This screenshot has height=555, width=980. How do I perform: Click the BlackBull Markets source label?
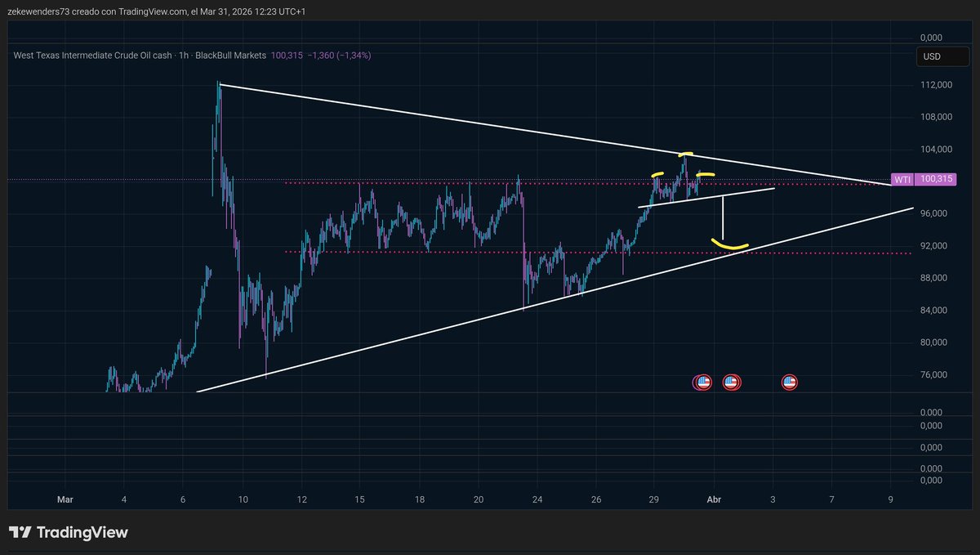[231, 56]
